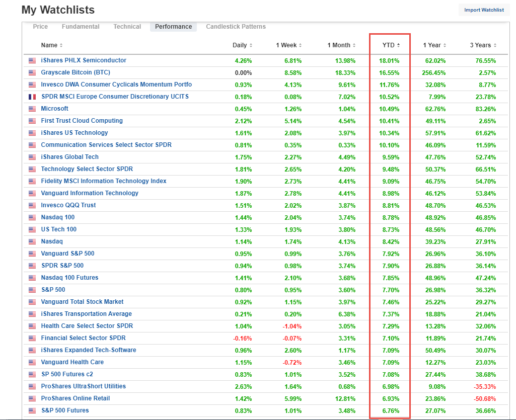
Task: Click US flag beside Nasdaq 100 row
Action: [32, 217]
